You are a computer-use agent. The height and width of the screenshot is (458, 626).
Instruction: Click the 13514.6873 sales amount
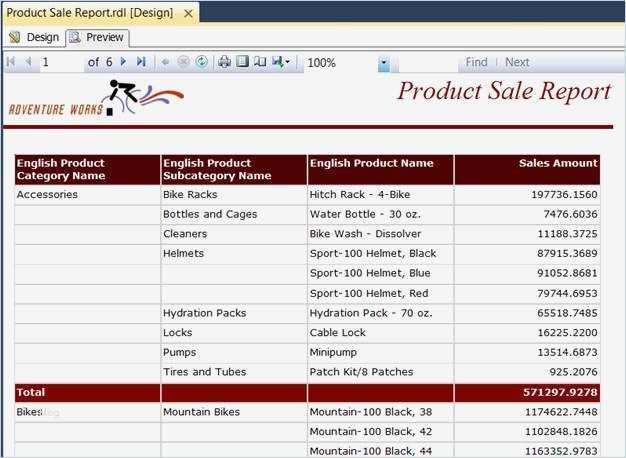click(x=567, y=353)
